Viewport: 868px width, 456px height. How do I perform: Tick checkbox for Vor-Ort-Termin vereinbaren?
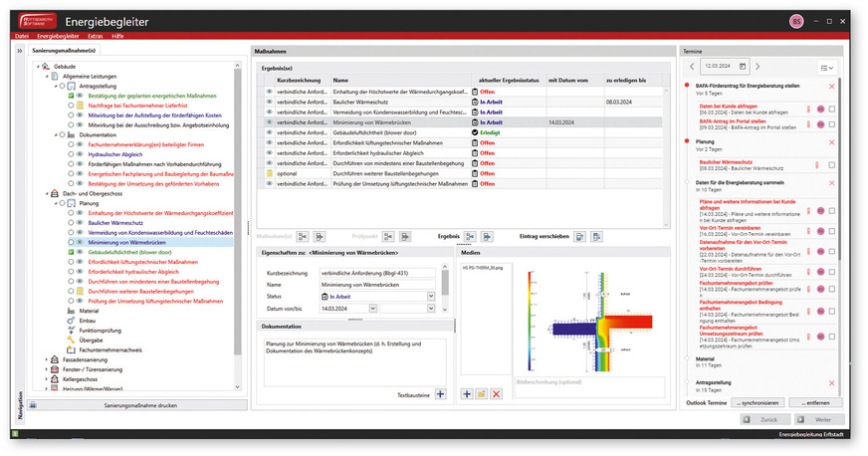click(832, 230)
